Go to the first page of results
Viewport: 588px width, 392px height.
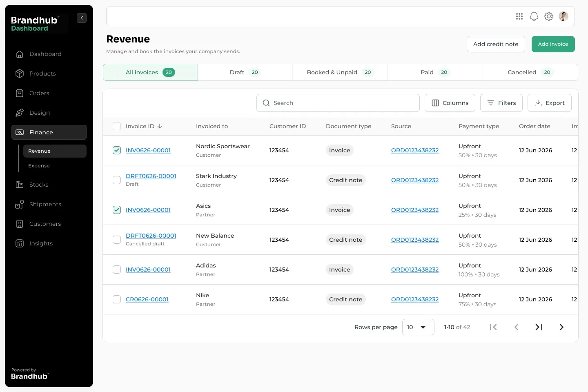[493, 327]
